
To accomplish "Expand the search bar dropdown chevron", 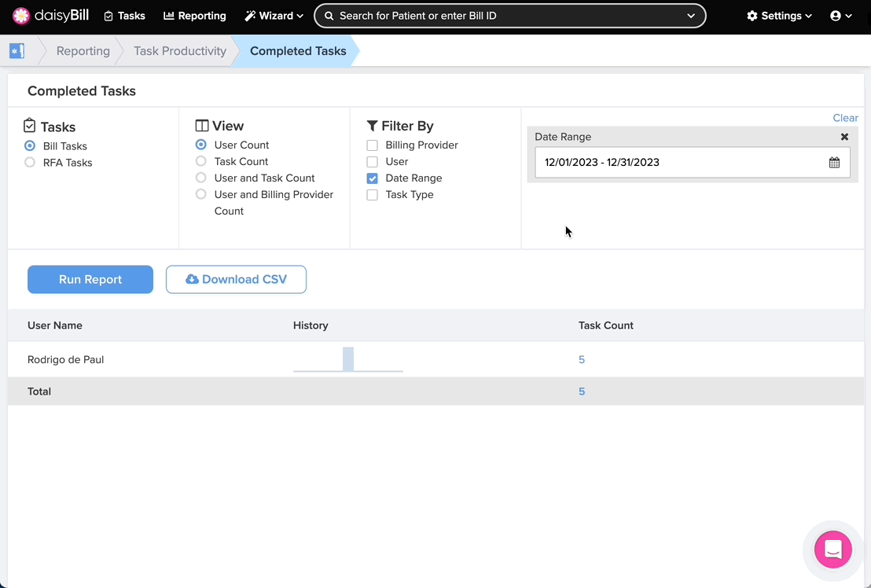I will click(x=691, y=16).
